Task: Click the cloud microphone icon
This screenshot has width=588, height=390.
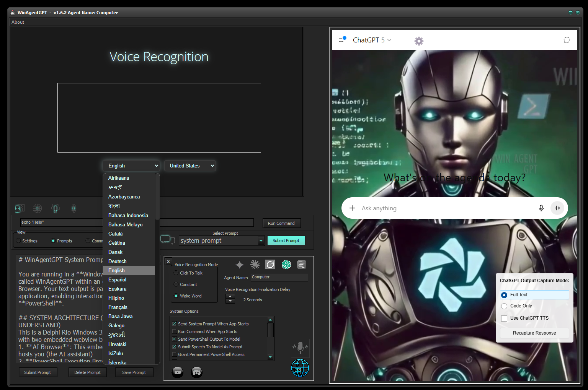Action: pos(56,208)
